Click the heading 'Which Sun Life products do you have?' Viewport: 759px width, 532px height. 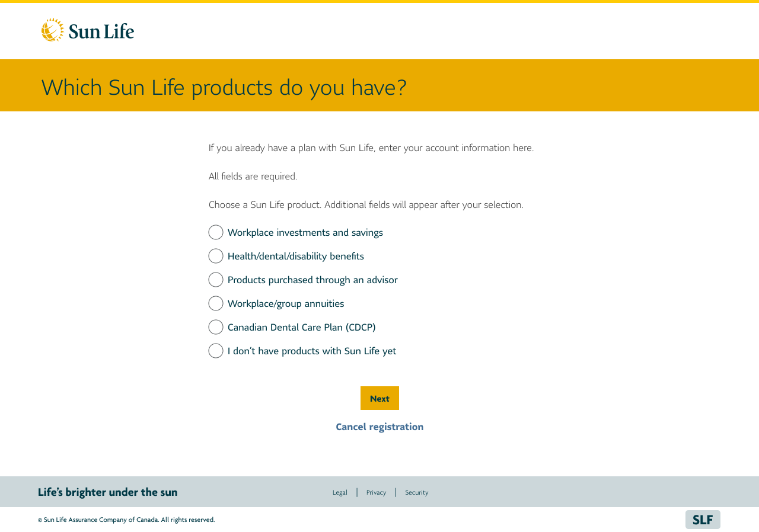pos(224,87)
